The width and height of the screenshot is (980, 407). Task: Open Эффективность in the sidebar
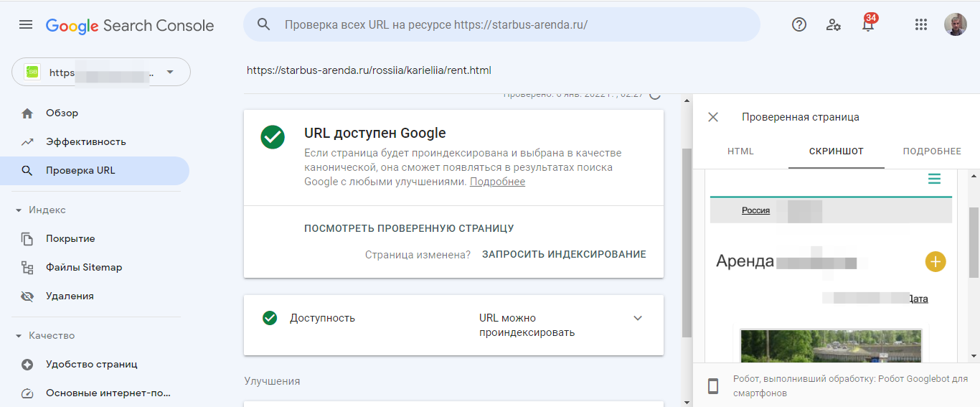[95, 142]
